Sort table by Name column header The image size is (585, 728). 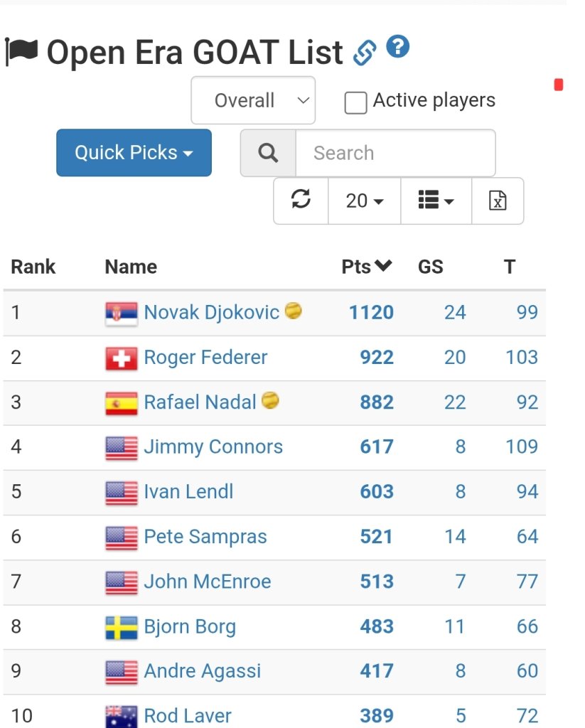[131, 267]
